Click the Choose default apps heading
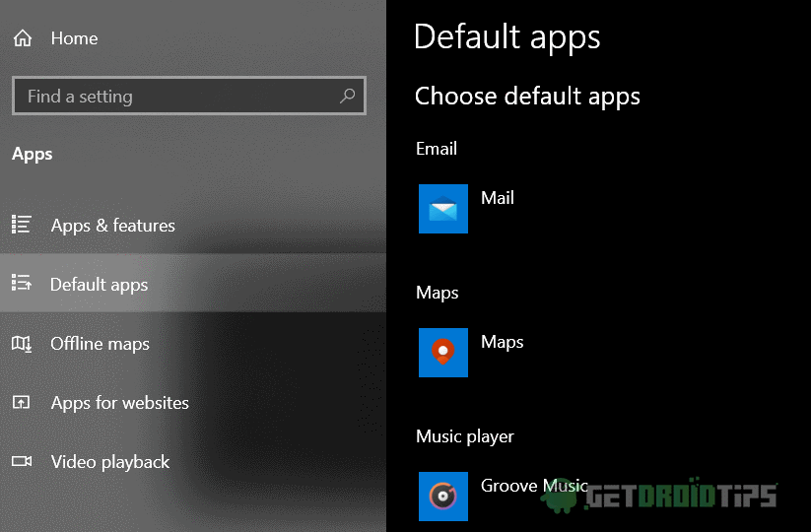 pyautogui.click(x=527, y=97)
